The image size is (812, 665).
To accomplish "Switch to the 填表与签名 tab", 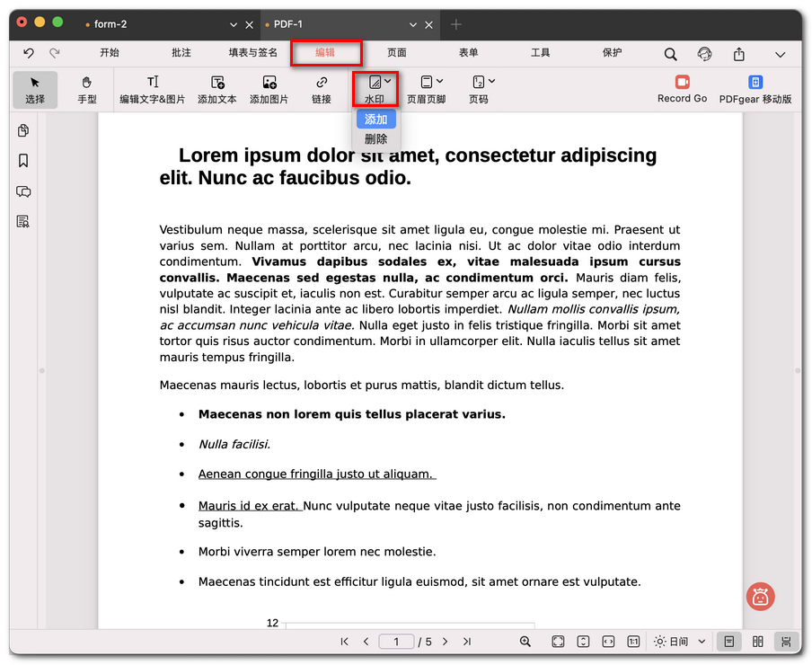I will [253, 52].
